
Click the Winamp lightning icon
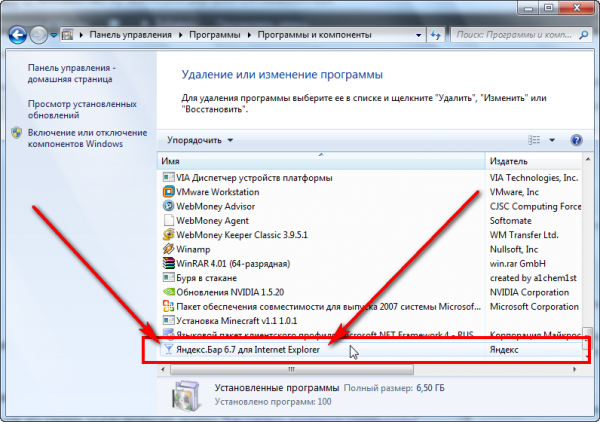click(168, 249)
